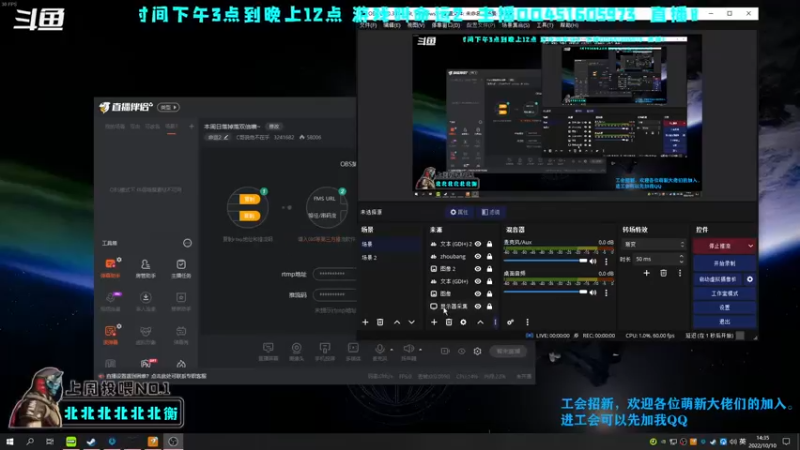
Task: Add a new scene in OBS Scenes panel
Action: tap(365, 322)
